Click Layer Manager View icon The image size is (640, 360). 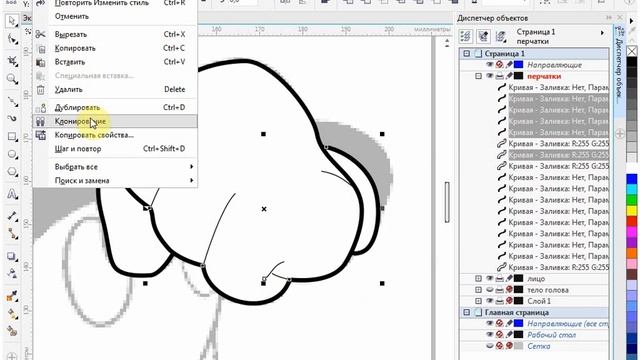[501, 36]
